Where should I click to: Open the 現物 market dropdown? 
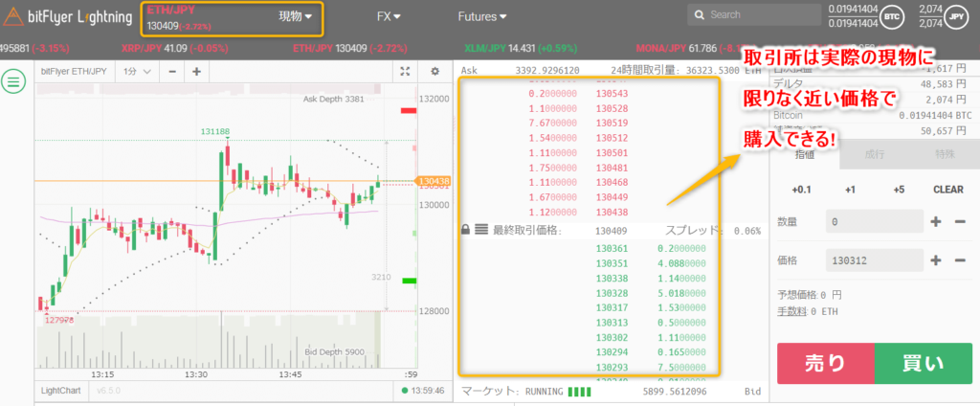click(x=295, y=17)
